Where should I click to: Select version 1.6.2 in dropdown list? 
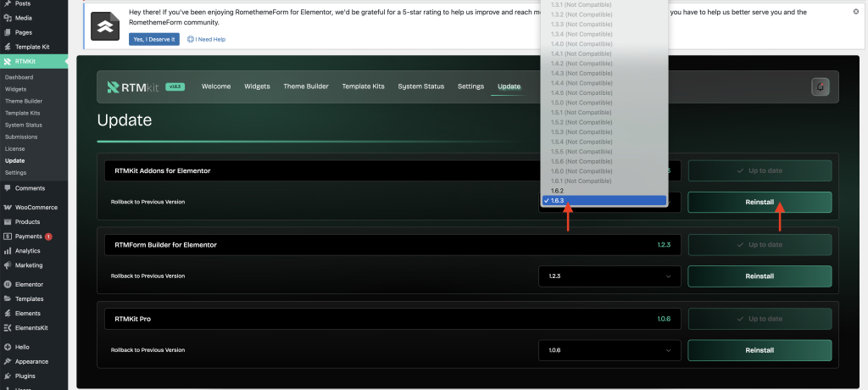click(604, 191)
